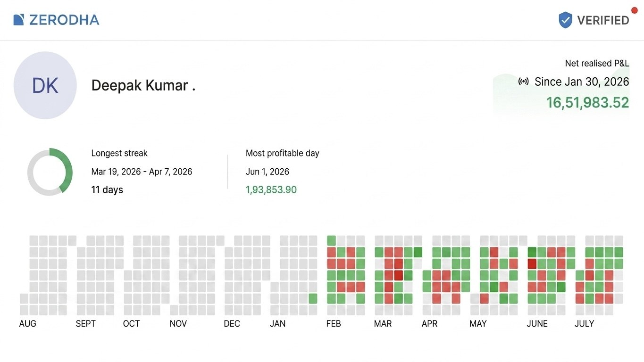Click the 11 days streak value

pos(107,190)
